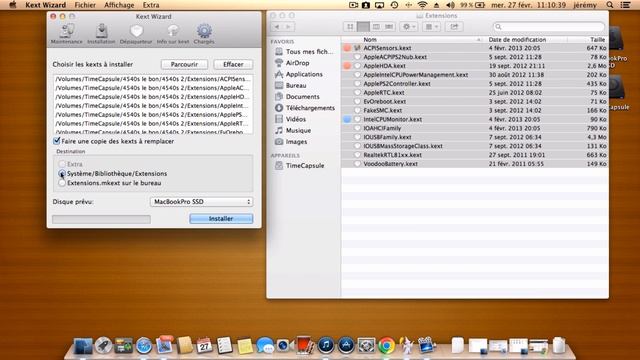640x360 pixels.
Task: Open the Apple menu
Action: [13, 5]
